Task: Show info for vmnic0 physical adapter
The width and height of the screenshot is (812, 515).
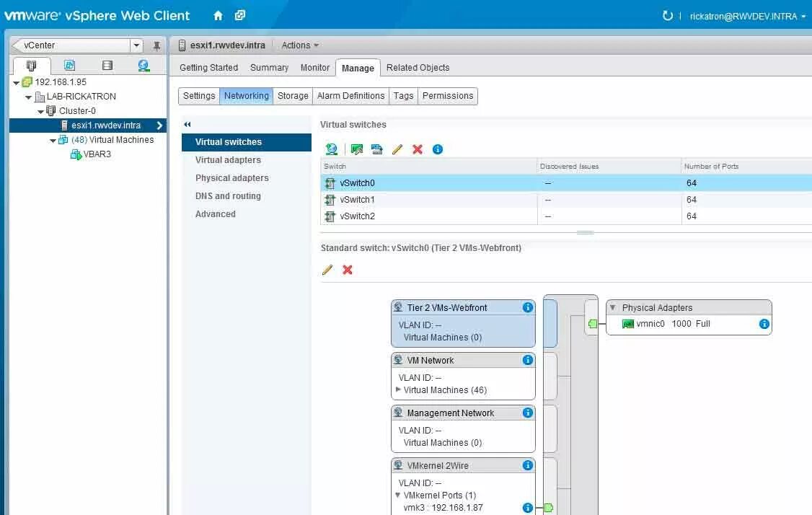Action: pyautogui.click(x=764, y=324)
